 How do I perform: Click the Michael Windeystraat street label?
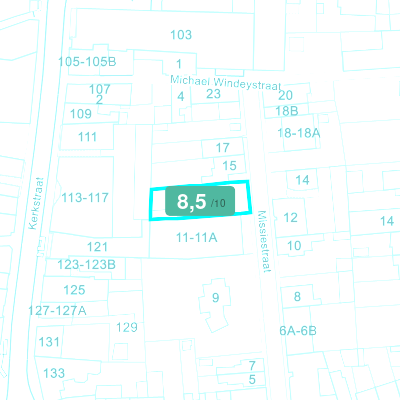226,83
